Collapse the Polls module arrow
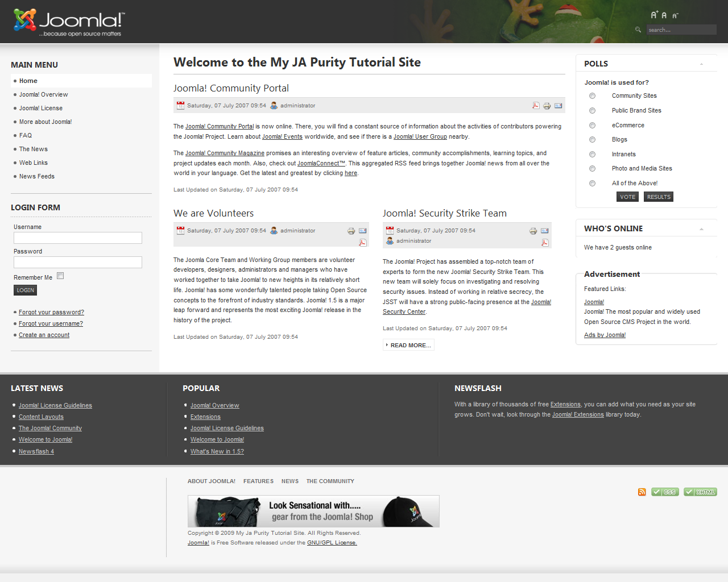The height and width of the screenshot is (582, 728). [701, 64]
